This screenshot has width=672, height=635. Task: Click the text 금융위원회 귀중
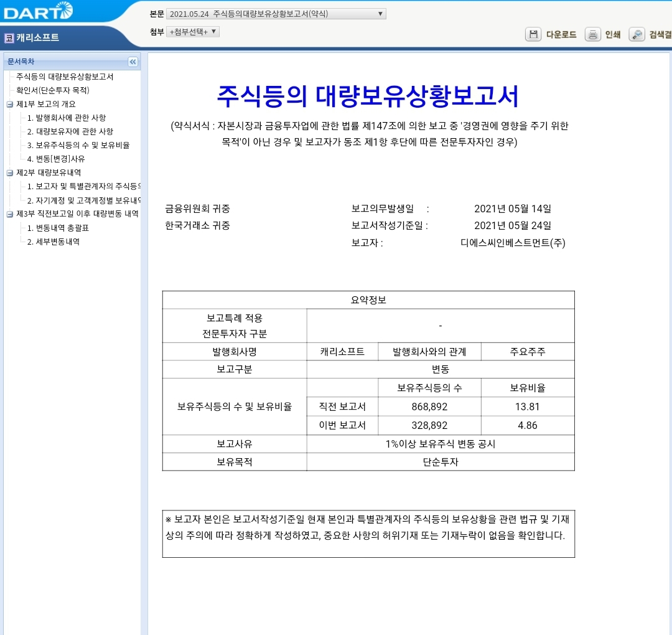[198, 209]
